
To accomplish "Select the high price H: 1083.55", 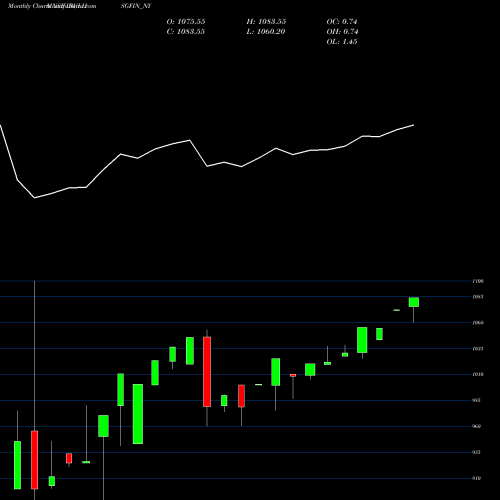I will point(266,22).
